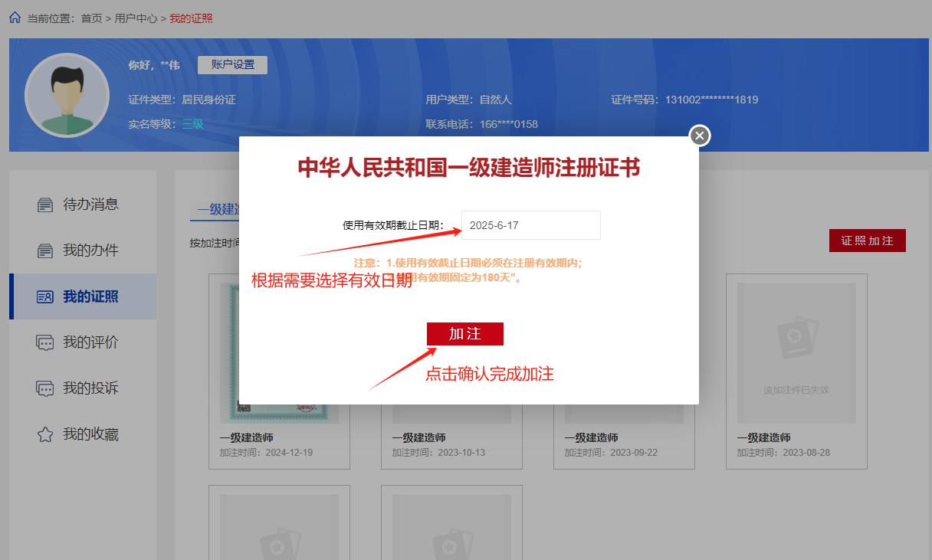Select 我的证照 in sidebar
The width and height of the screenshot is (932, 560).
point(83,296)
